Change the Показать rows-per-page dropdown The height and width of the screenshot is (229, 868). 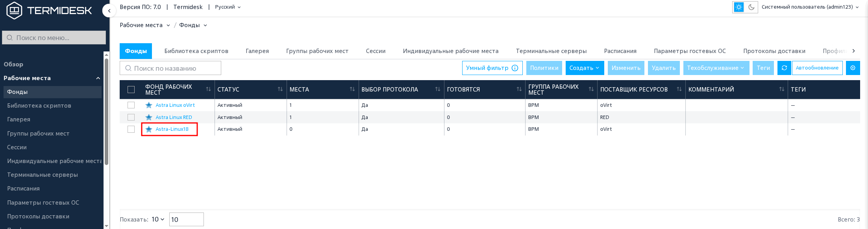click(158, 220)
